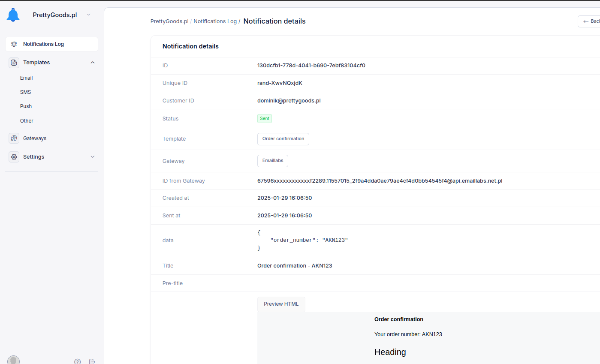Click the 'Template' row label
This screenshot has width=600, height=364.
174,139
